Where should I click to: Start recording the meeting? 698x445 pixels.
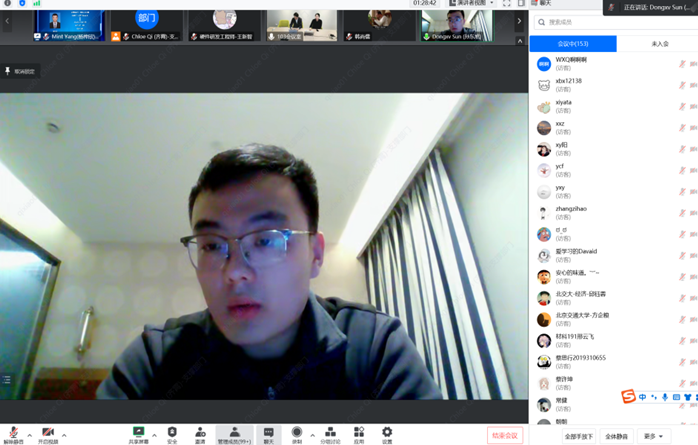pos(297,433)
